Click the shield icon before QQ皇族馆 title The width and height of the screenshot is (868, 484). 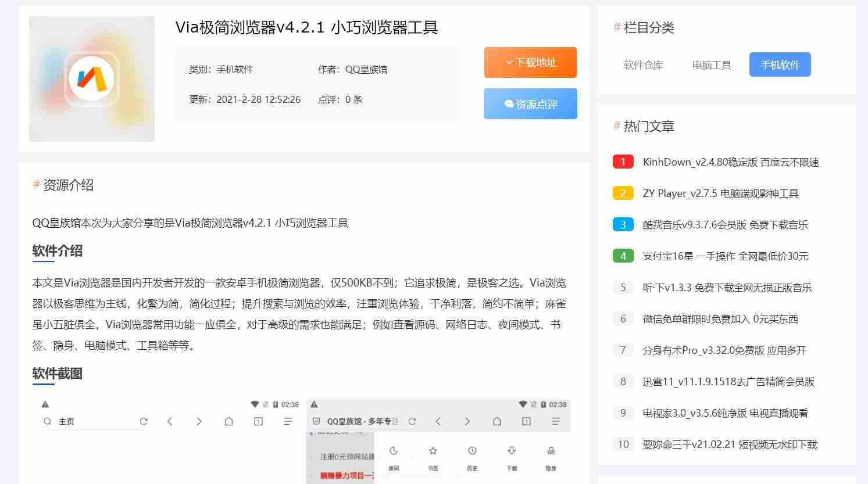coord(316,421)
